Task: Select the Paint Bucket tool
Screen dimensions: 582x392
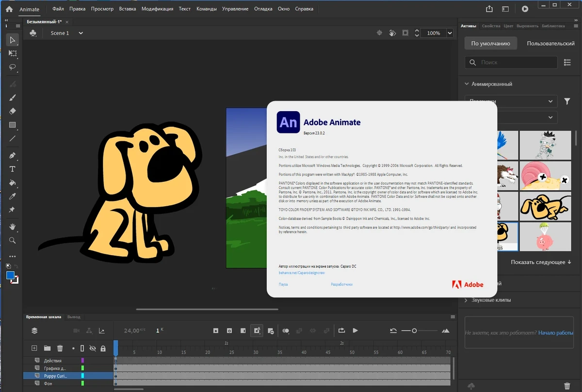Action: (x=13, y=183)
